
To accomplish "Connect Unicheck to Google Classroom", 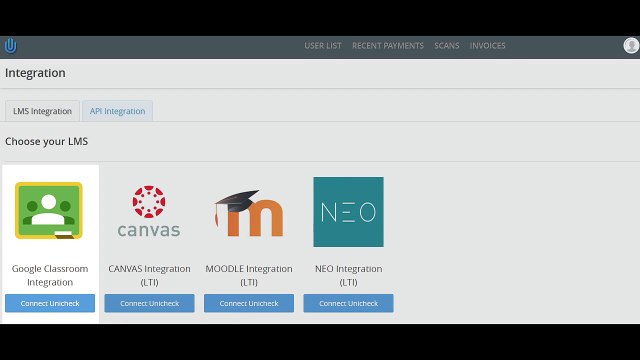I will tap(50, 303).
